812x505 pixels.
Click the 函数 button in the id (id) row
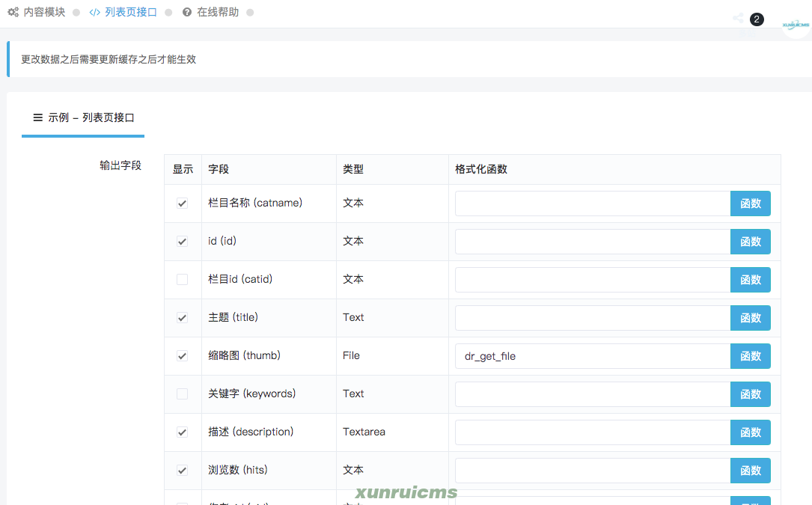click(x=751, y=242)
